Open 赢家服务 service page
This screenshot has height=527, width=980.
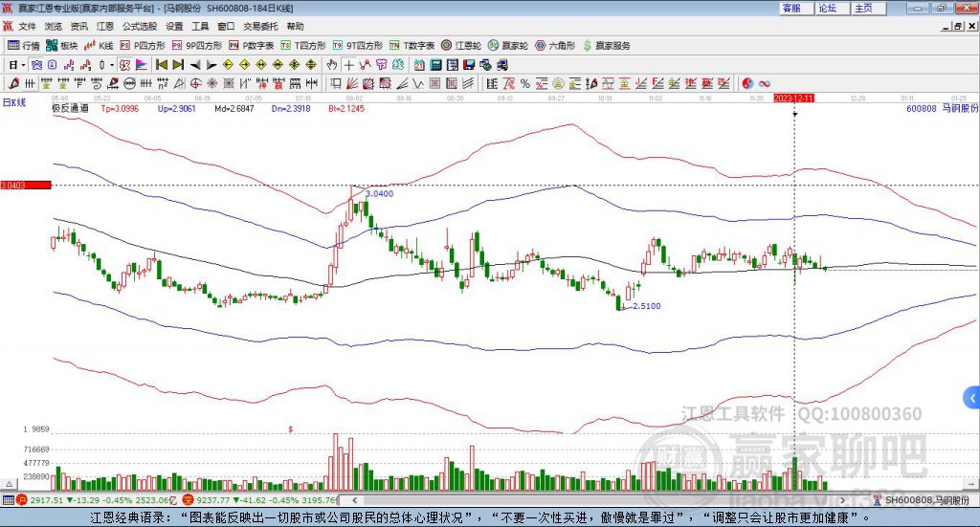point(606,46)
